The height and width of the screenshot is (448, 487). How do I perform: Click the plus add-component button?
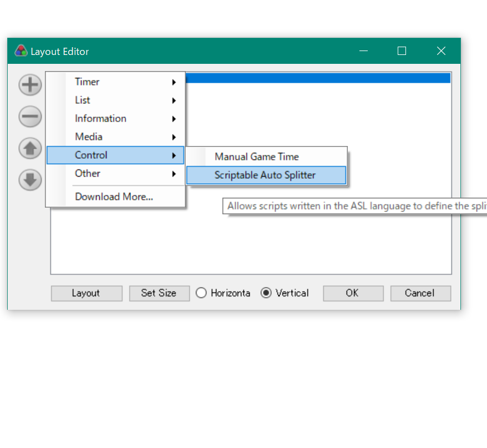point(30,85)
